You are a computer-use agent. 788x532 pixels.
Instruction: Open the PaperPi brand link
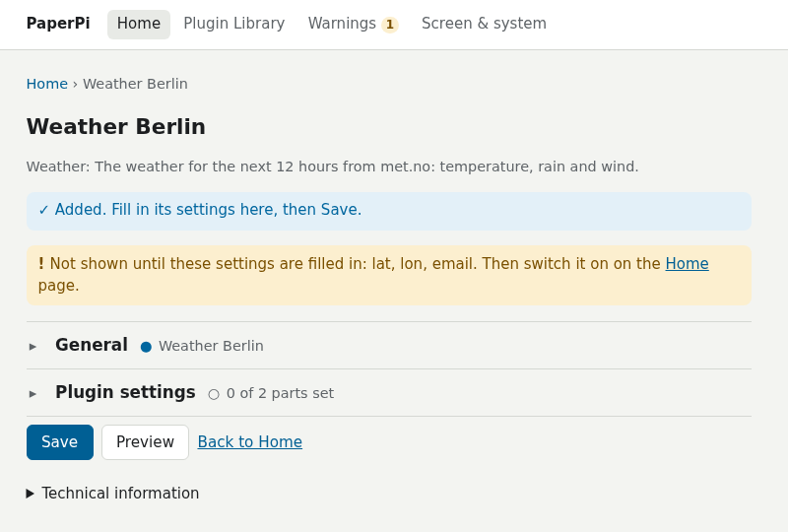[x=58, y=24]
